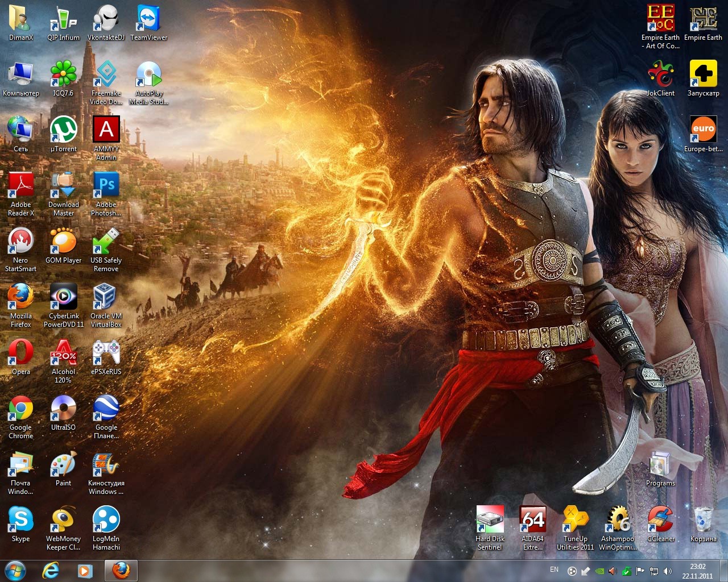Open the JokClient shortcut
Image resolution: width=728 pixels, height=582 pixels.
click(x=660, y=78)
